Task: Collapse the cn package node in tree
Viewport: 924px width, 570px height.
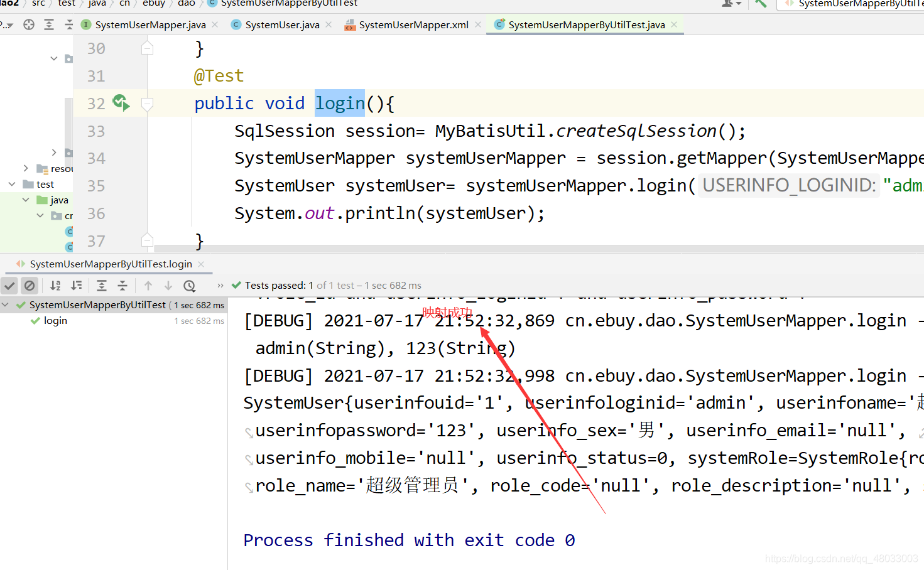Action: (40, 215)
